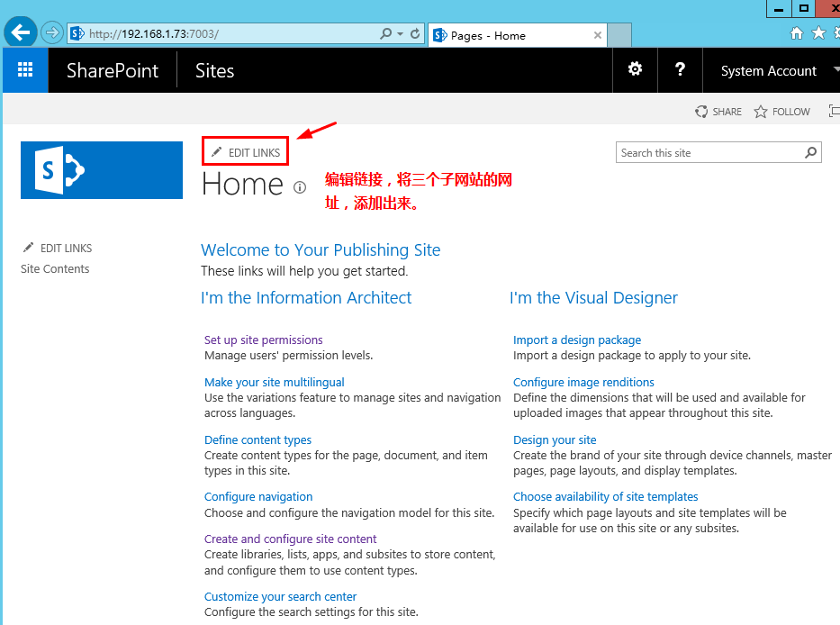Minimize the browser window

tap(779, 9)
